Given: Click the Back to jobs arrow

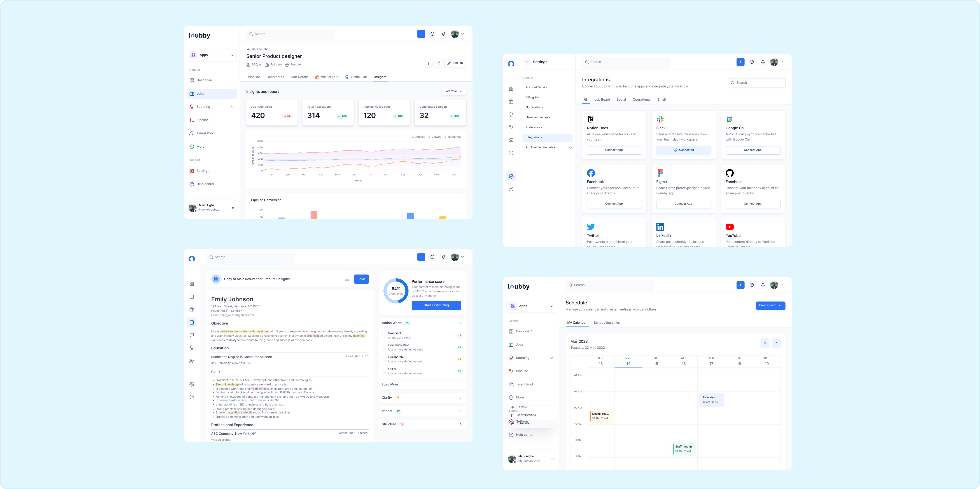Looking at the screenshot, I should pyautogui.click(x=248, y=49).
